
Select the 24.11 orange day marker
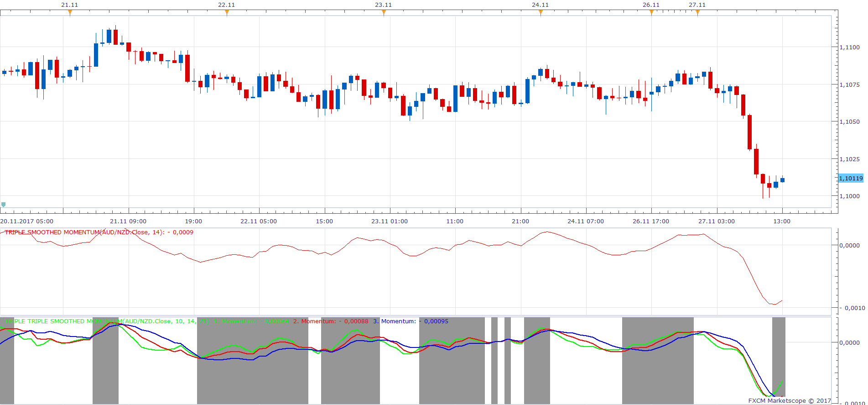tap(541, 12)
